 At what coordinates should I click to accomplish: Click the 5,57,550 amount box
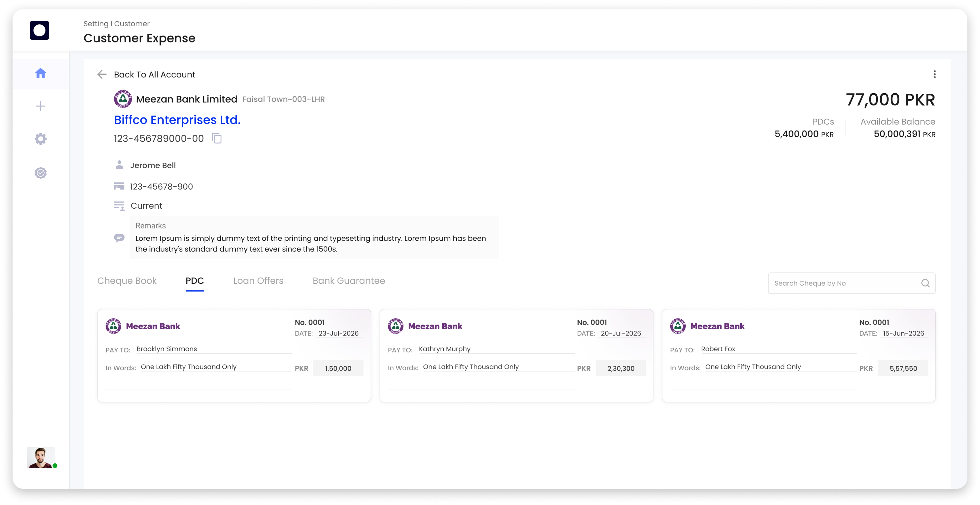903,368
